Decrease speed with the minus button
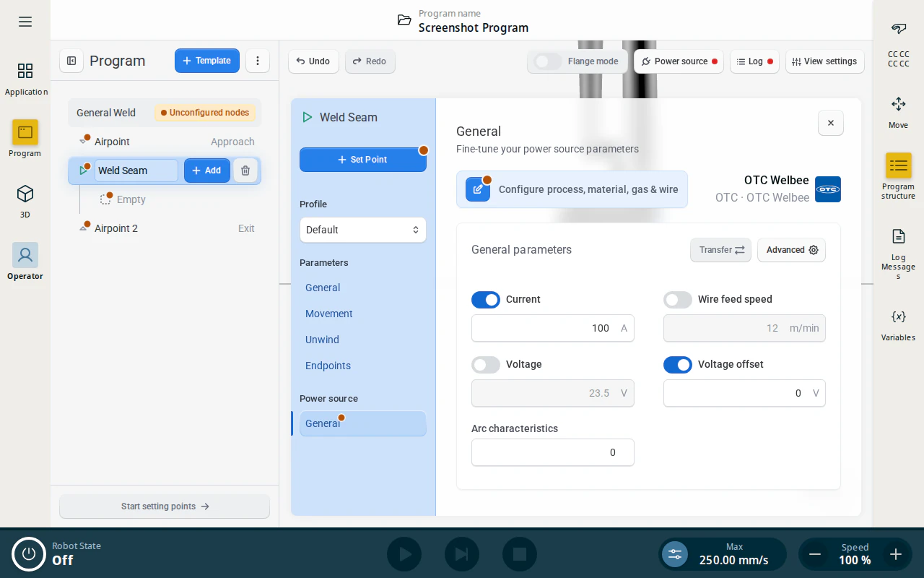The width and height of the screenshot is (924, 578). [815, 554]
